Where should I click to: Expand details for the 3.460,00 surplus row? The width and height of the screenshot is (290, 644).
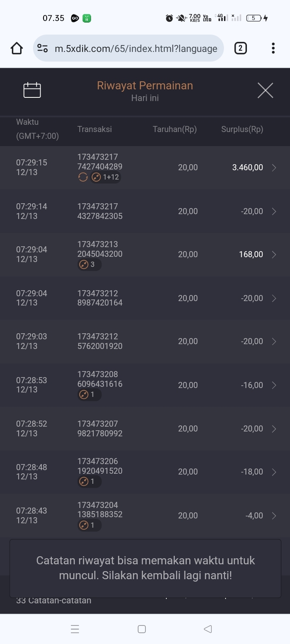tap(274, 168)
